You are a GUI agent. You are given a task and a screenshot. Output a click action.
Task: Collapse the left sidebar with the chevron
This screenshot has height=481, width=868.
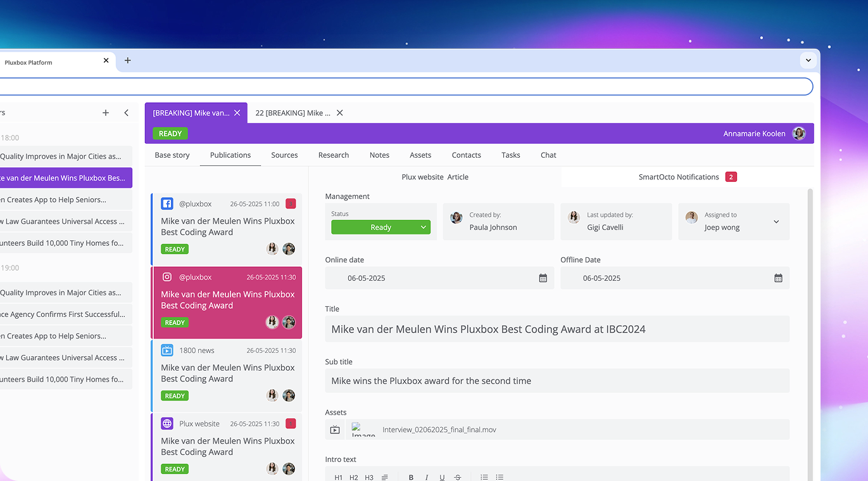tap(126, 113)
